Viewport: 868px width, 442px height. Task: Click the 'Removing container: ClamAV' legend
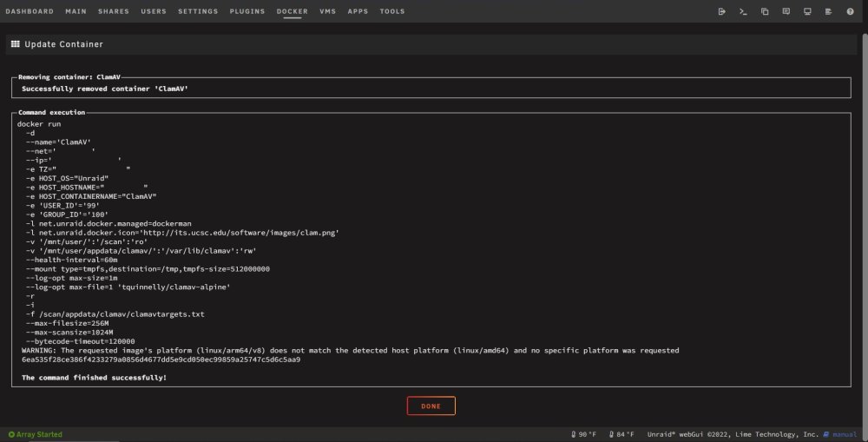(x=69, y=77)
